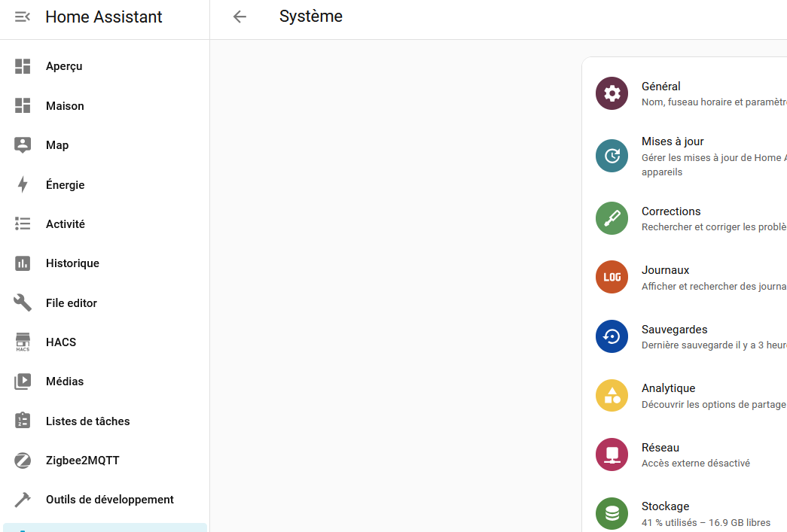This screenshot has width=787, height=532.
Task: Click the Corrections repair icon
Action: pyautogui.click(x=612, y=218)
